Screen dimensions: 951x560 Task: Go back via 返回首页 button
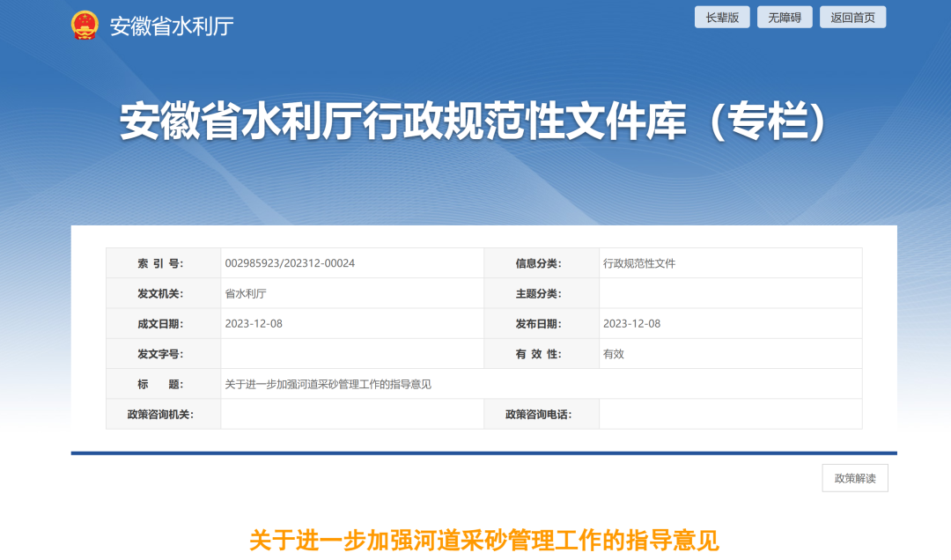[852, 18]
